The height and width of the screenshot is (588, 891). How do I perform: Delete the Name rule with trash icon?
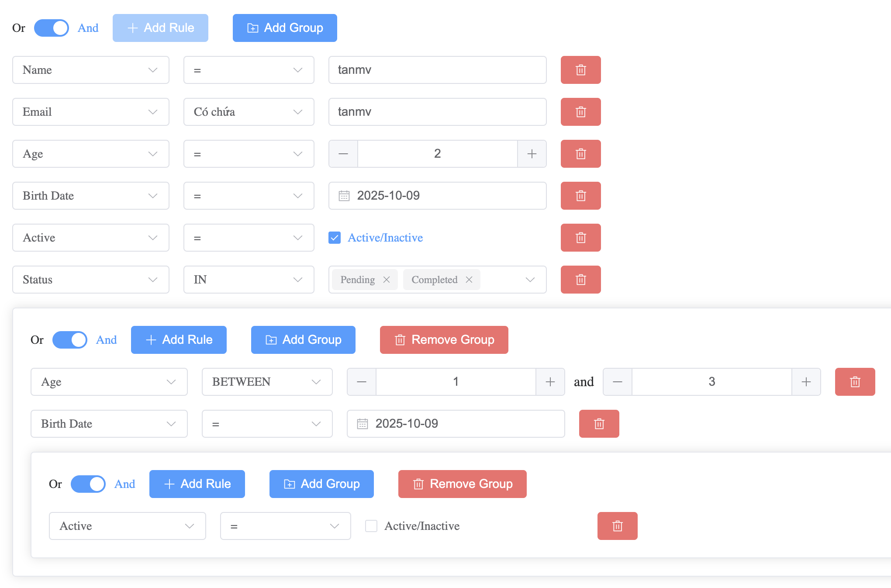[x=580, y=70]
